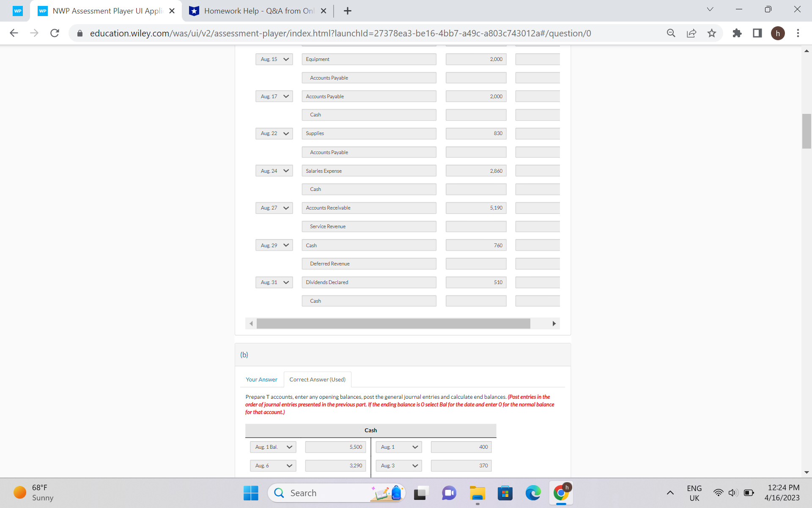This screenshot has height=508, width=812.
Task: Open Chrome's three-dot menu
Action: pos(798,33)
